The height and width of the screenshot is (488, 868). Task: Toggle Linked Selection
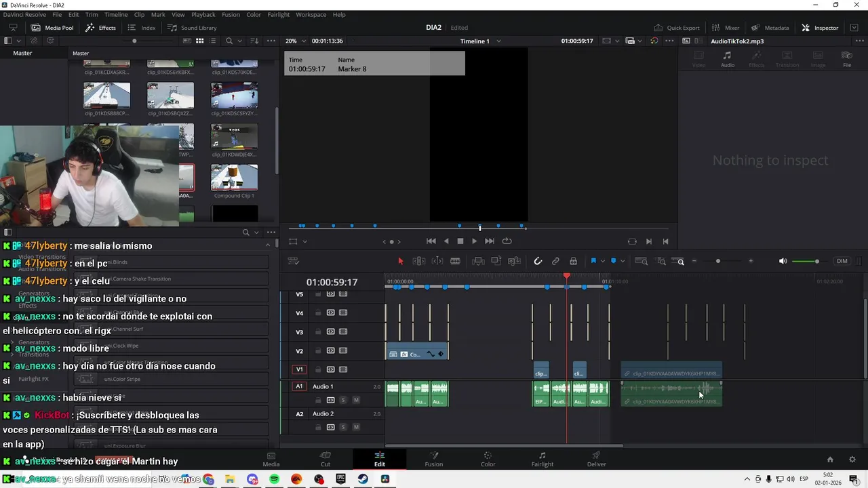pyautogui.click(x=555, y=261)
